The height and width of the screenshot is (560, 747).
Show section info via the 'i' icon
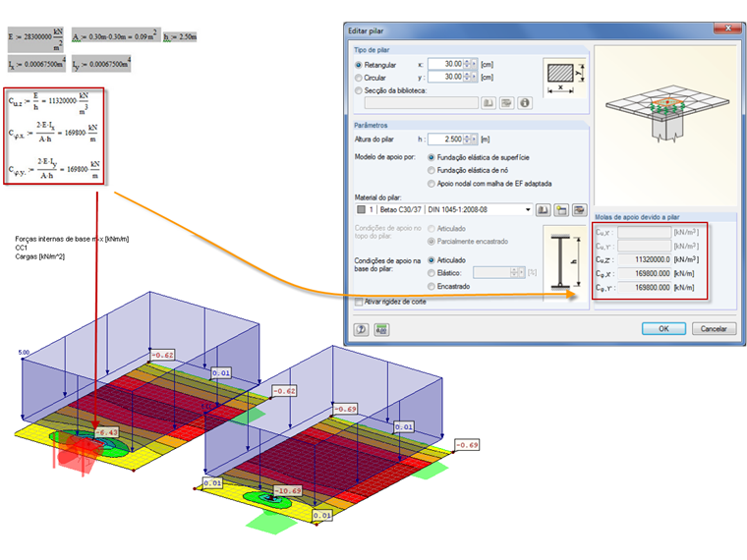point(525,103)
